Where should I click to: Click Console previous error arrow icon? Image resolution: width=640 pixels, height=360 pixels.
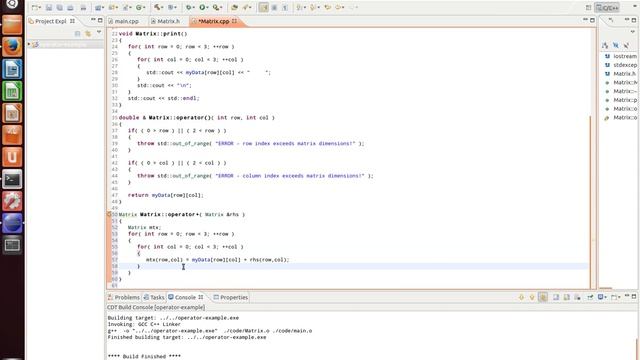[x=521, y=297]
